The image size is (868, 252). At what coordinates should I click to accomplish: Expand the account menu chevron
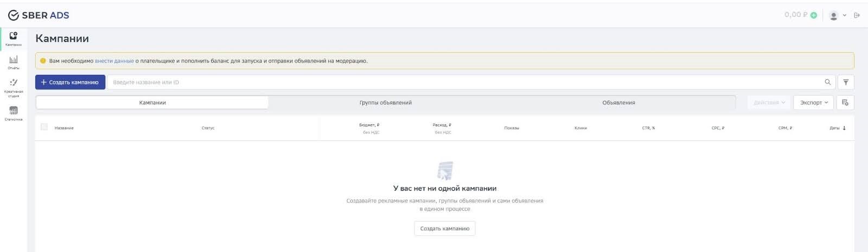pos(844,15)
